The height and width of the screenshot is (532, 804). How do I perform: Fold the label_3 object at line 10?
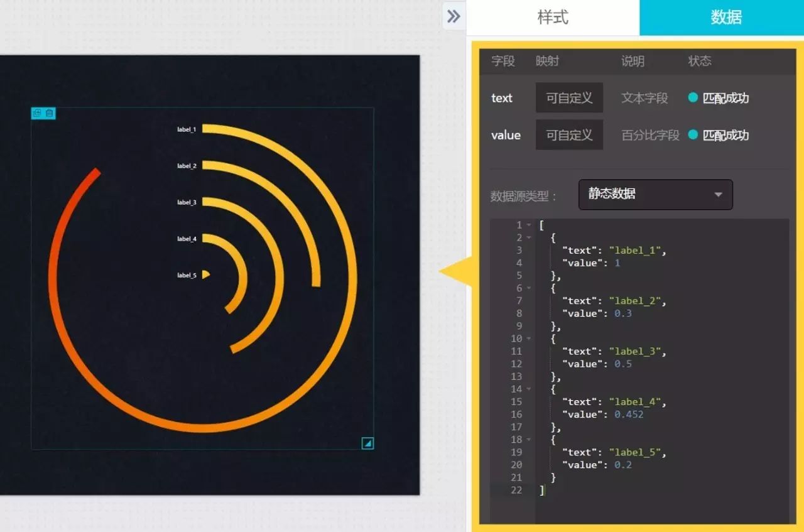529,339
